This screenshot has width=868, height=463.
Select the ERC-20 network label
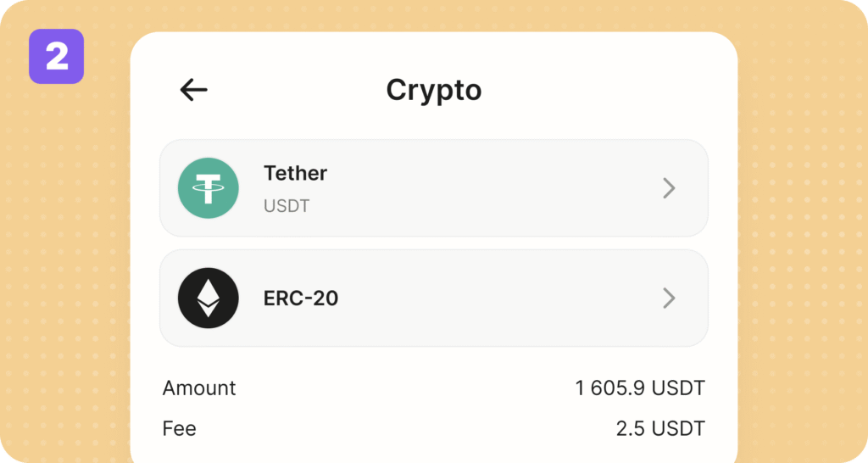tap(301, 298)
